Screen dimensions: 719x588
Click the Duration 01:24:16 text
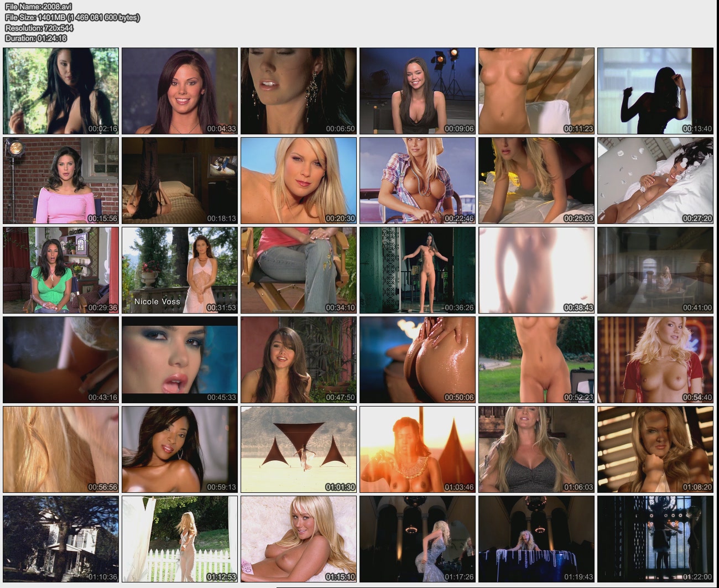click(36, 38)
